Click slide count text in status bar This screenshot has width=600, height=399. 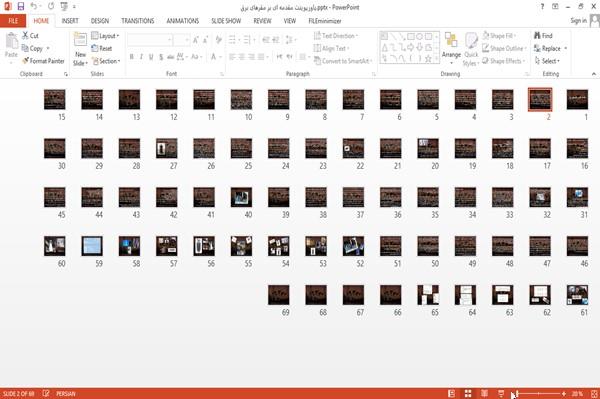(18, 394)
